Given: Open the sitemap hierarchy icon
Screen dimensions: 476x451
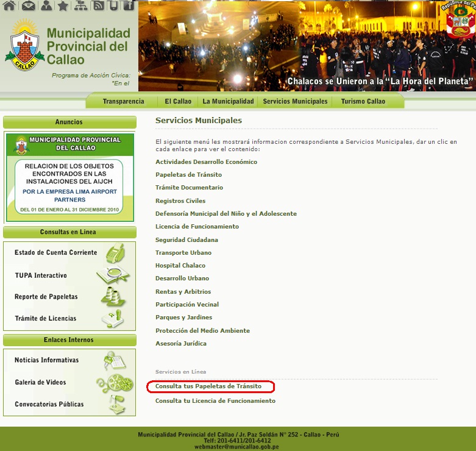Looking at the screenshot, I should pos(80,6).
